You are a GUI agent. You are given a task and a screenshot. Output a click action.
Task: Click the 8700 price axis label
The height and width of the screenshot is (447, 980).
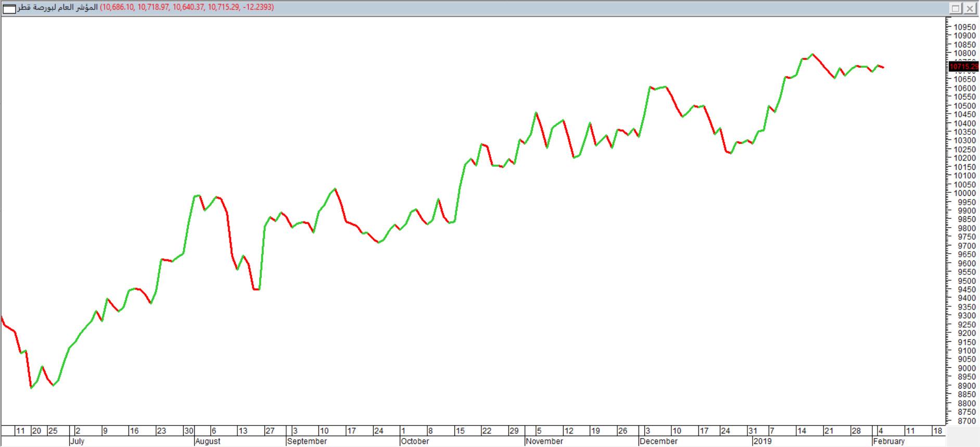pyautogui.click(x=967, y=421)
